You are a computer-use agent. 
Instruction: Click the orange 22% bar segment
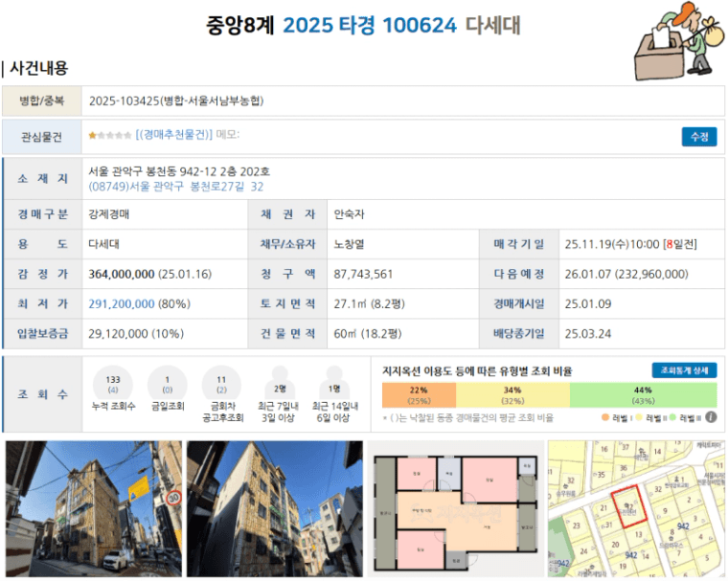pyautogui.click(x=419, y=395)
